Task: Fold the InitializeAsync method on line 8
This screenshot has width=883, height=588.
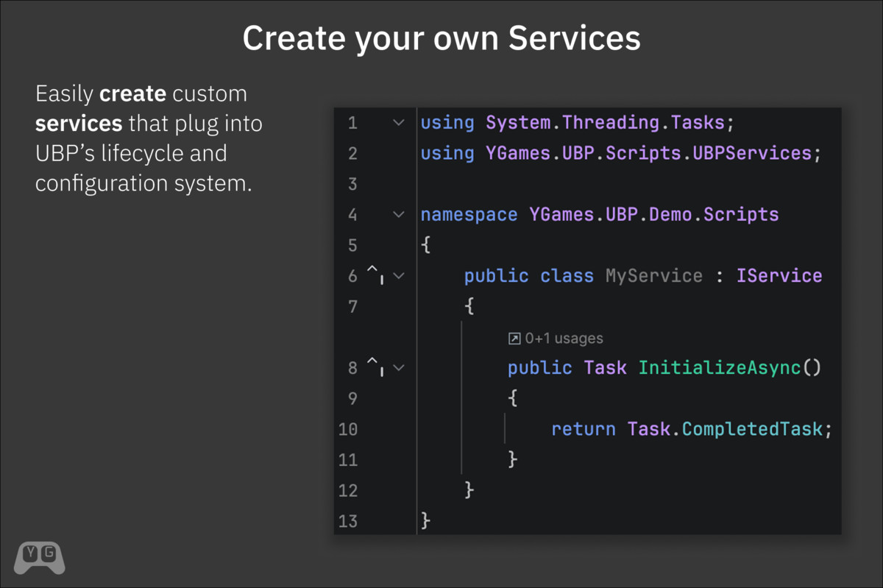Action: [399, 367]
